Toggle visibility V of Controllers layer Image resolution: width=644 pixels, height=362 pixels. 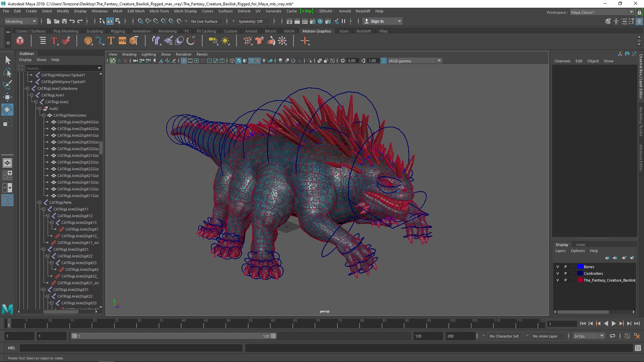click(x=557, y=274)
